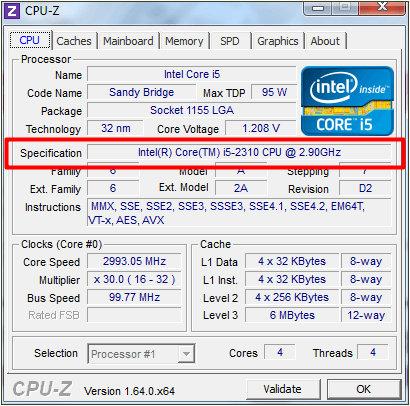The image size is (410, 406).
Task: Click the Intel Core i5 inside logo
Action: coord(347,101)
